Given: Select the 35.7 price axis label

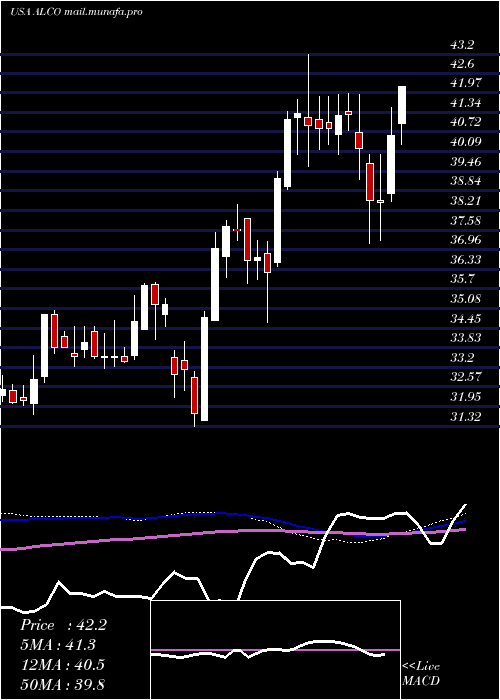Looking at the screenshot, I should click(x=462, y=279).
